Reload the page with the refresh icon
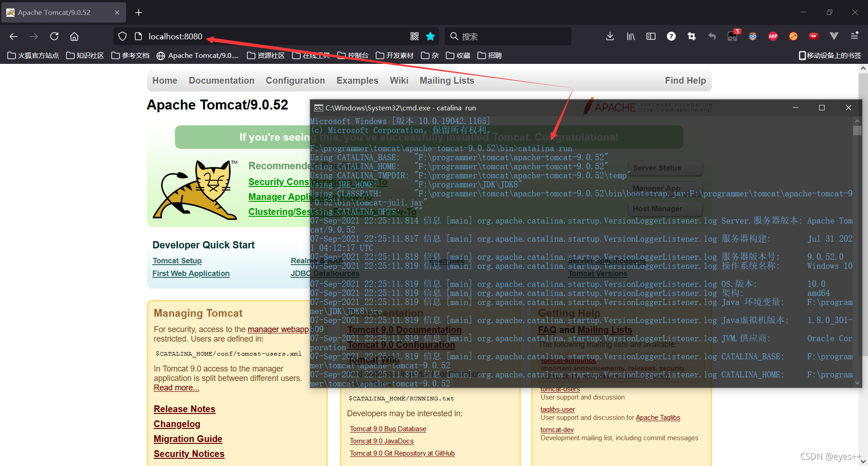 click(54, 36)
